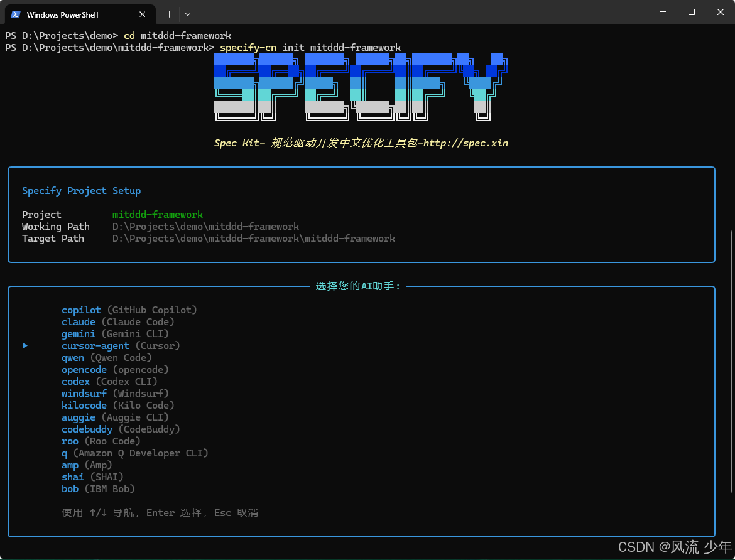Viewport: 735px width, 560px height.
Task: Click the 'cd mitddd-framework' command line
Action: 117,36
